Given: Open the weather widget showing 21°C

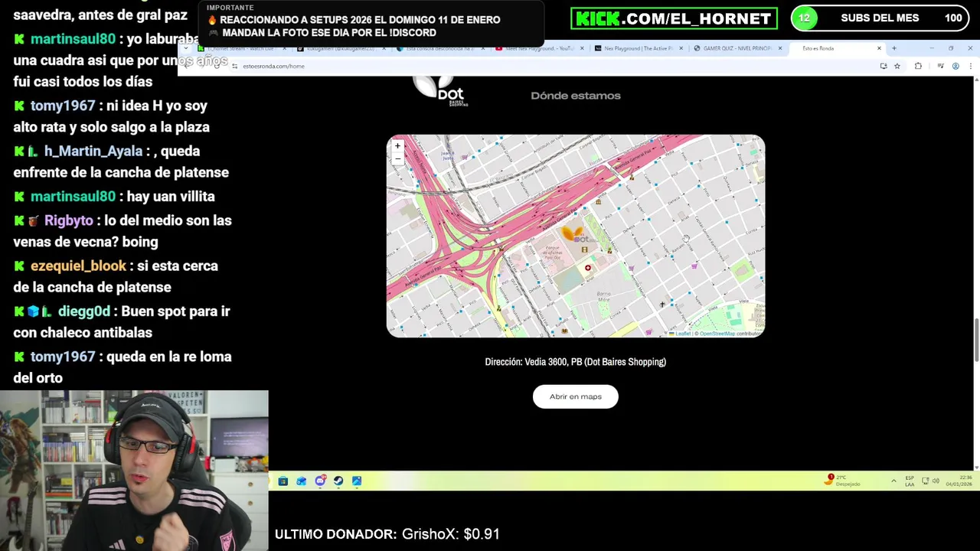Looking at the screenshot, I should point(843,481).
